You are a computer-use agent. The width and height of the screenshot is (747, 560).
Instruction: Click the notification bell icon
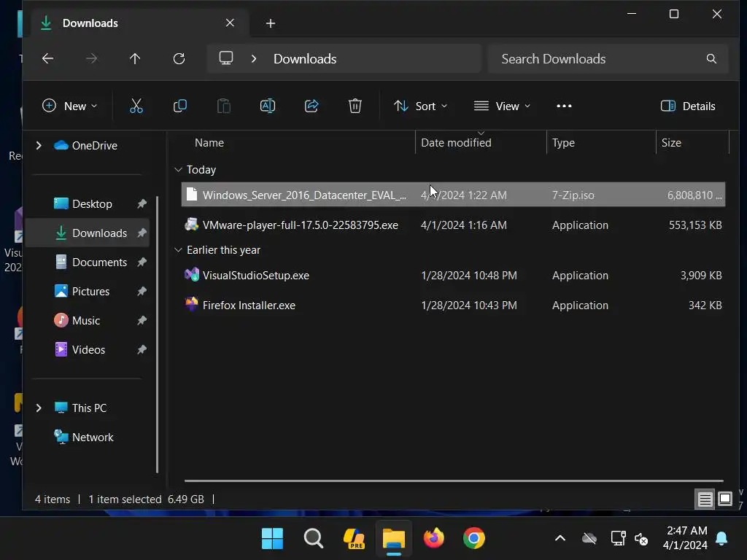pyautogui.click(x=721, y=539)
